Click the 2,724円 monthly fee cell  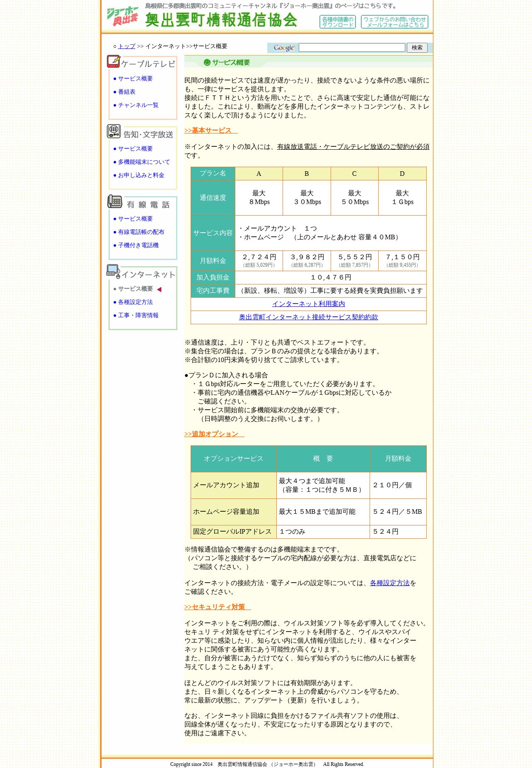pyautogui.click(x=259, y=261)
